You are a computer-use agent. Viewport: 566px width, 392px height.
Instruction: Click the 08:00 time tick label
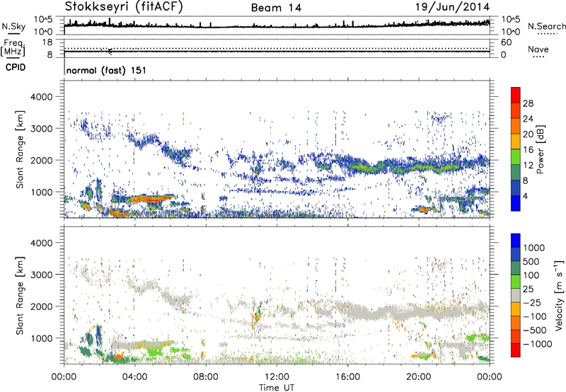click(x=206, y=377)
